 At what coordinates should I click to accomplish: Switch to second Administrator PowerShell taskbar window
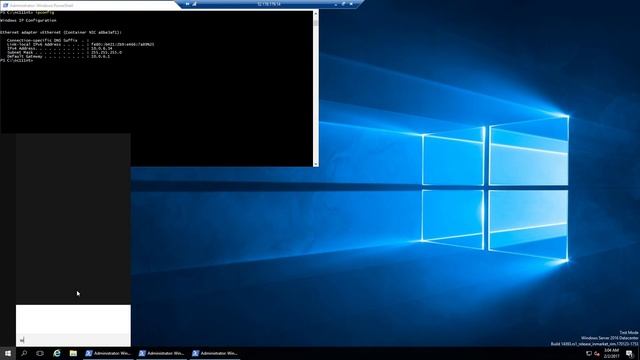162,353
